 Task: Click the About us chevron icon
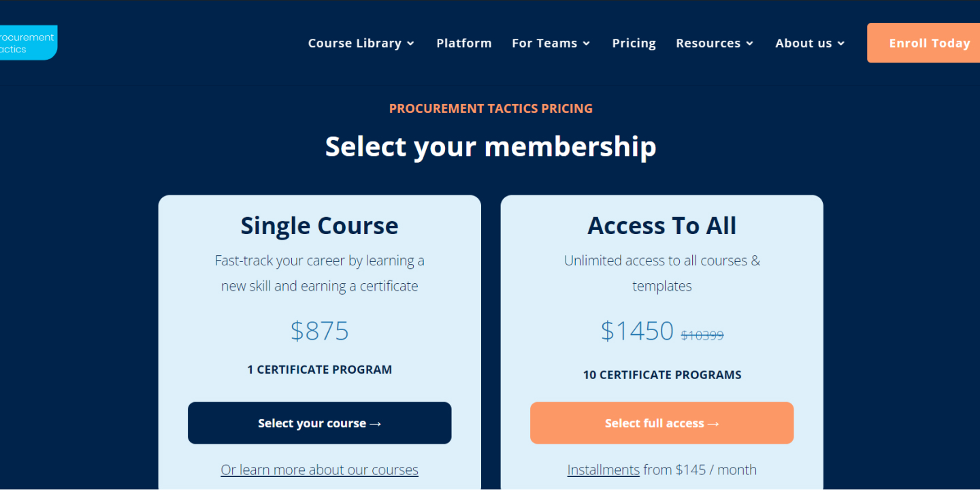click(842, 43)
